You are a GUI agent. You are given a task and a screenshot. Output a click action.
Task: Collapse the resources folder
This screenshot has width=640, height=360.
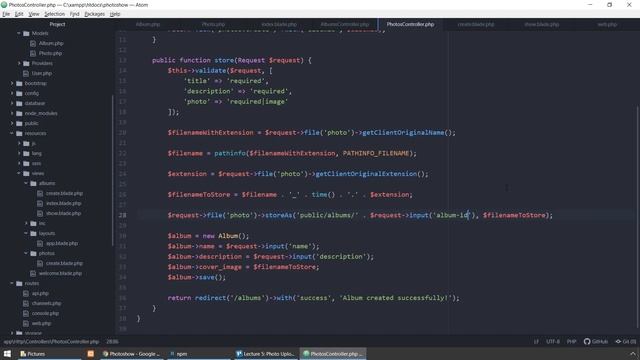pyautogui.click(x=12, y=133)
